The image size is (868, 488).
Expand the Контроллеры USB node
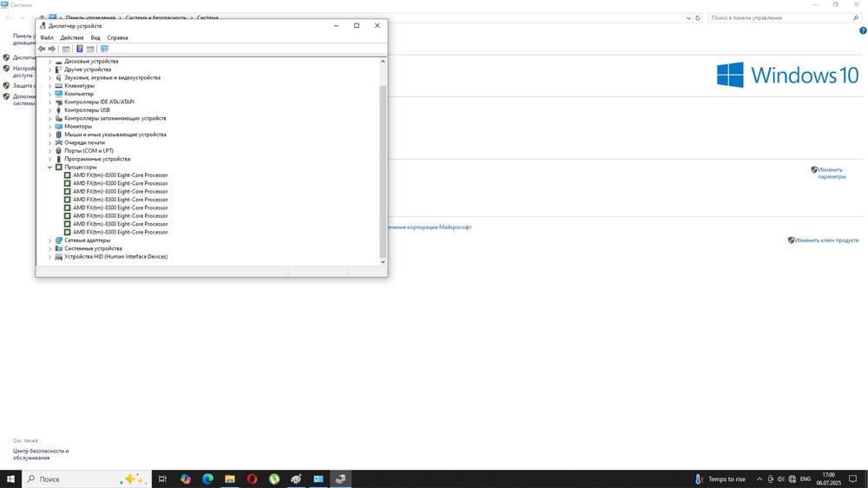(49, 110)
